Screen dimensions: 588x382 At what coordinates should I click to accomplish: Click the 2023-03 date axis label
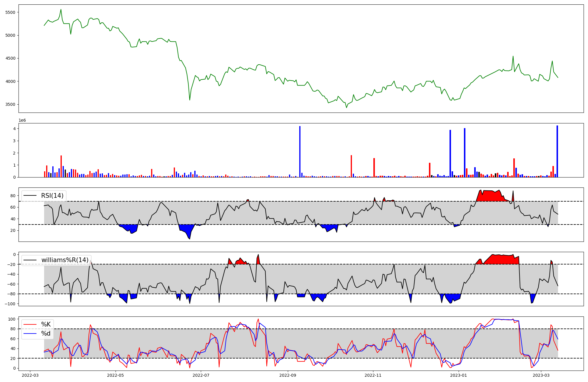(x=541, y=375)
